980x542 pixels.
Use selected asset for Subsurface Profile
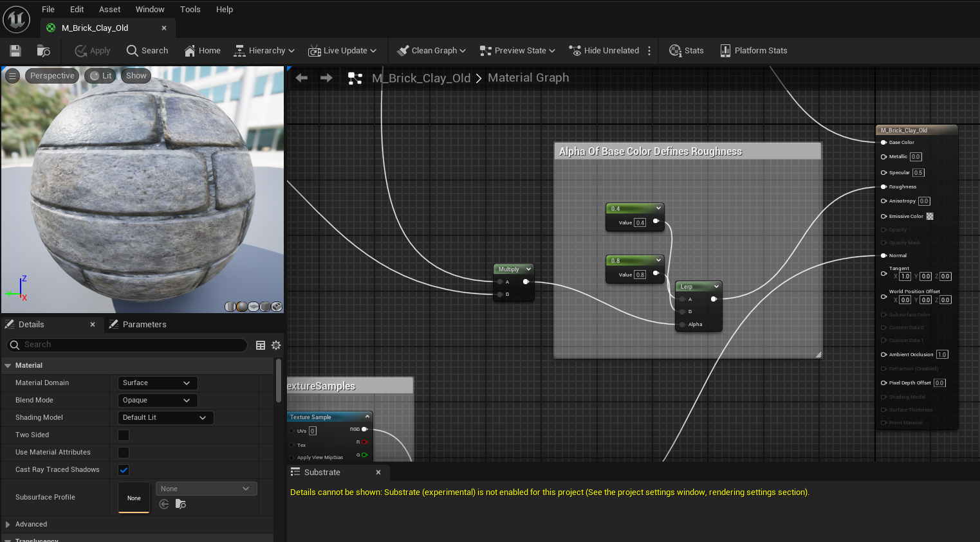point(164,504)
